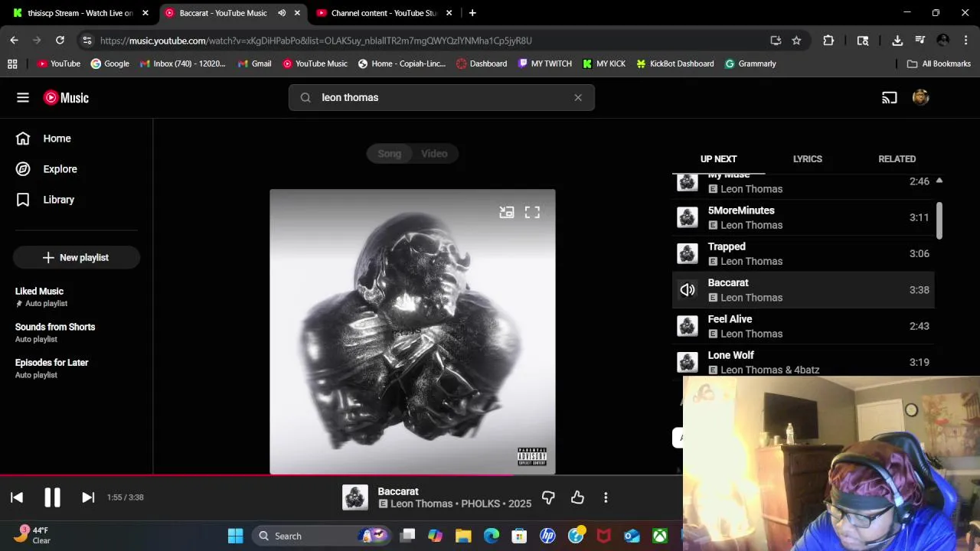Viewport: 980px width, 551px height.
Task: Switch to the UP NEXT tab
Action: tap(718, 159)
